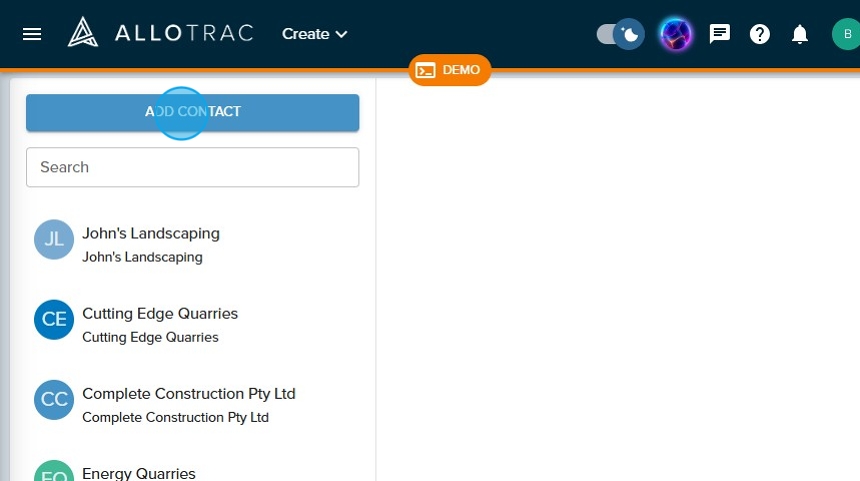Viewport: 860px width, 481px height.
Task: Open the chat messages icon
Action: tap(720, 34)
